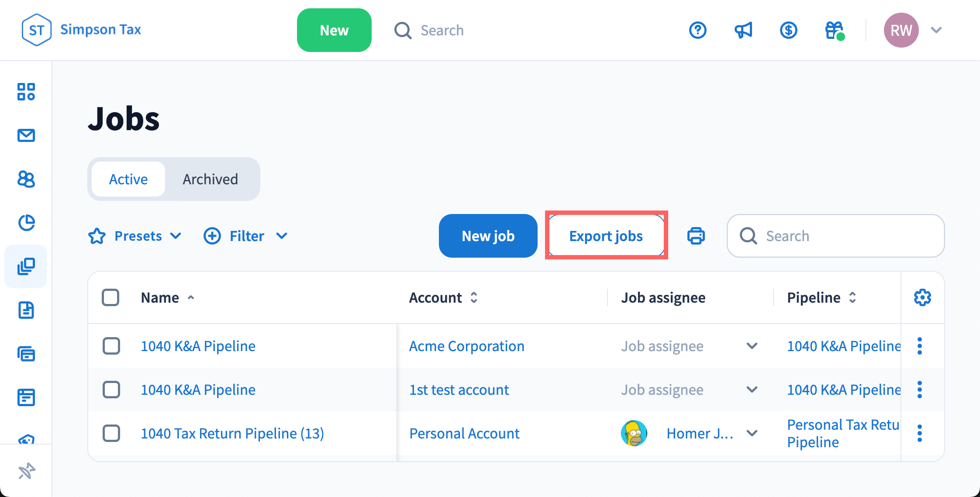Click the print jobs icon
Image resolution: width=980 pixels, height=497 pixels.
pos(696,236)
